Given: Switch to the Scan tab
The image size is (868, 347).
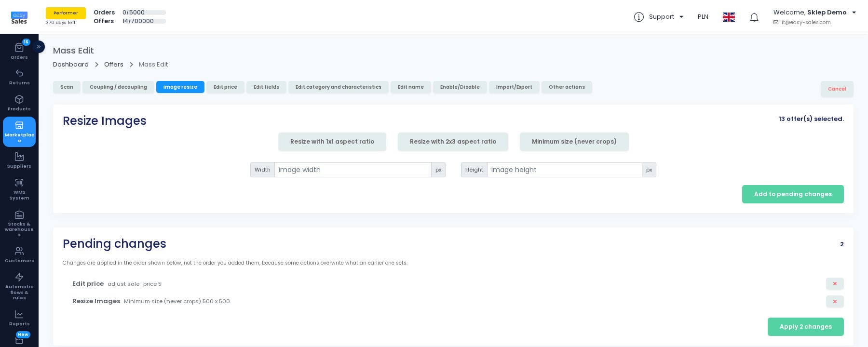Looking at the screenshot, I should [67, 87].
